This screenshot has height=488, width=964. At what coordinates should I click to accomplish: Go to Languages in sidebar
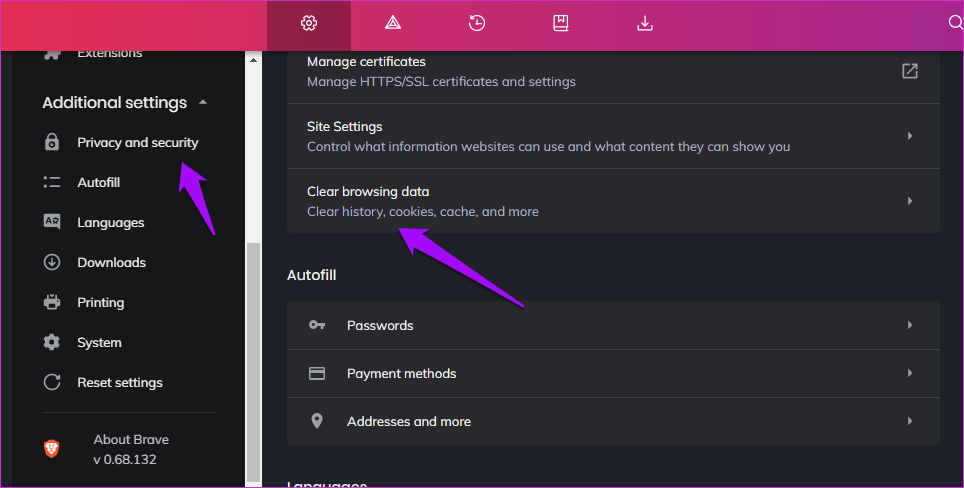click(110, 222)
